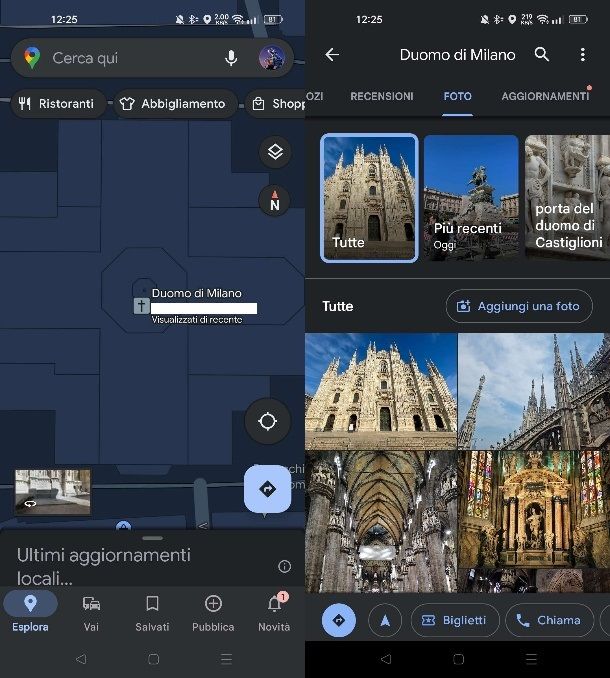Tap Android back button on right screen
The height and width of the screenshot is (678, 610).
[386, 659]
